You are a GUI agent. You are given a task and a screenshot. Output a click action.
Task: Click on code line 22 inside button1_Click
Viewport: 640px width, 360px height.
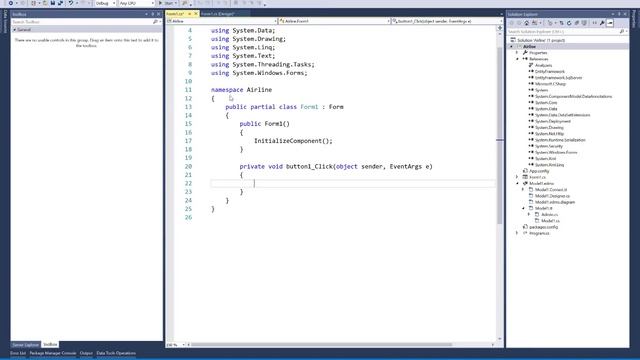point(353,184)
